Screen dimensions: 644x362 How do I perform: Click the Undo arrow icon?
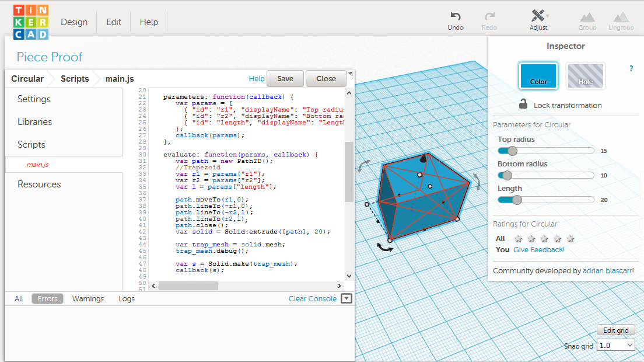click(x=456, y=16)
